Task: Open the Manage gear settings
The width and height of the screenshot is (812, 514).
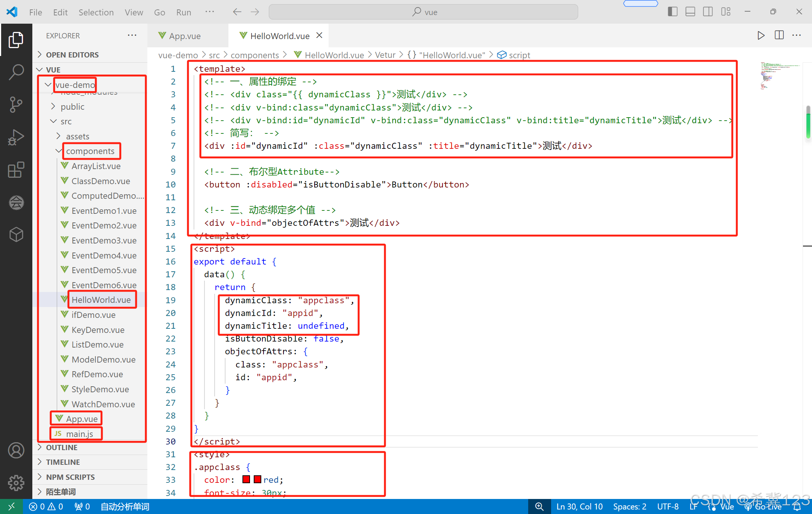Action: coord(16,483)
